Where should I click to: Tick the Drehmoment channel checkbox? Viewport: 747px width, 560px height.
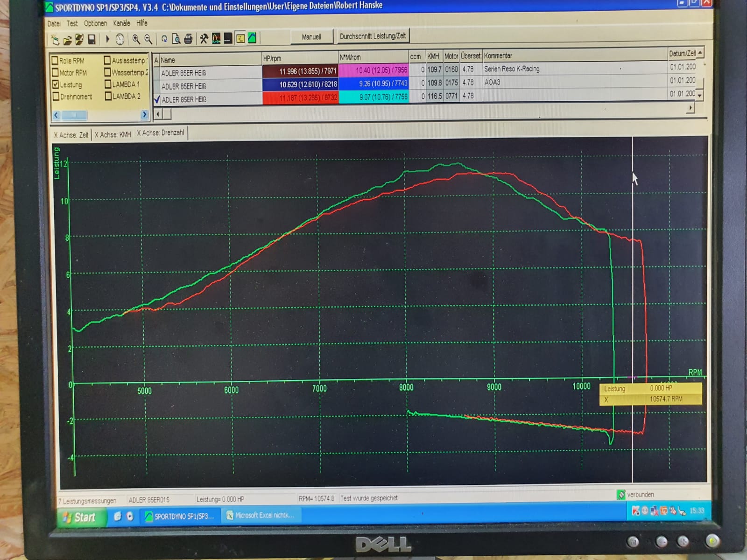point(56,97)
